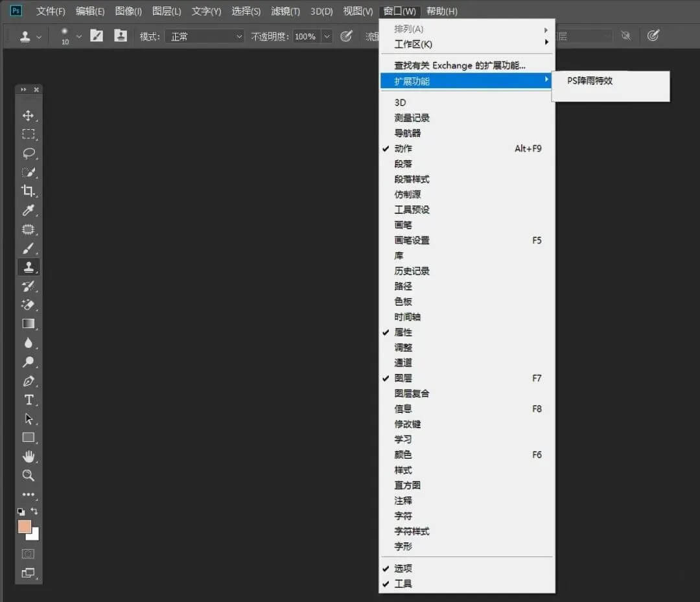Close the toolbox panel
The image size is (700, 602).
pos(36,89)
